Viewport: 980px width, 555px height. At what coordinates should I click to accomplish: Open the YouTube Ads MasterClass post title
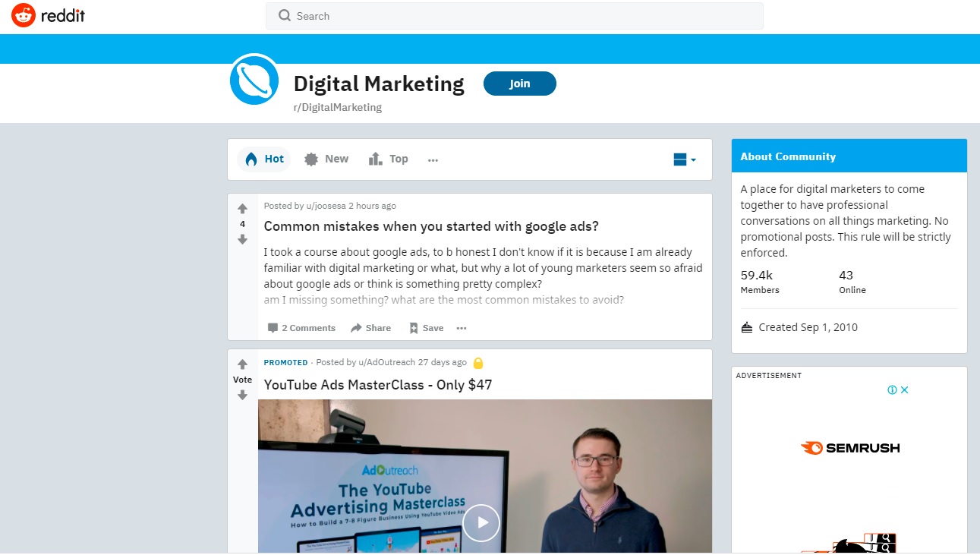tap(378, 385)
